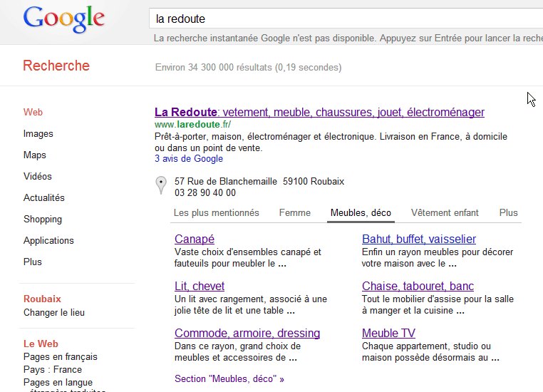Open "Commode, armoire, dressing" sitelink

coord(247,333)
